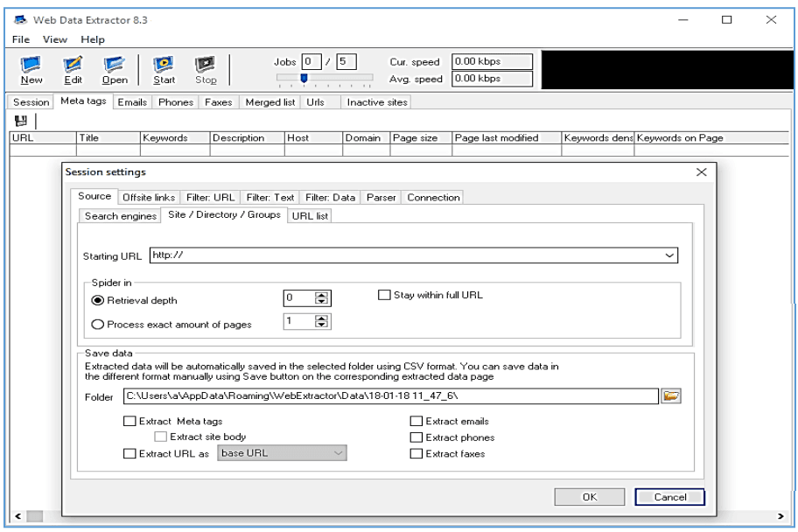798x532 pixels.
Task: Click the save disk icon under tabs
Action: point(19,121)
